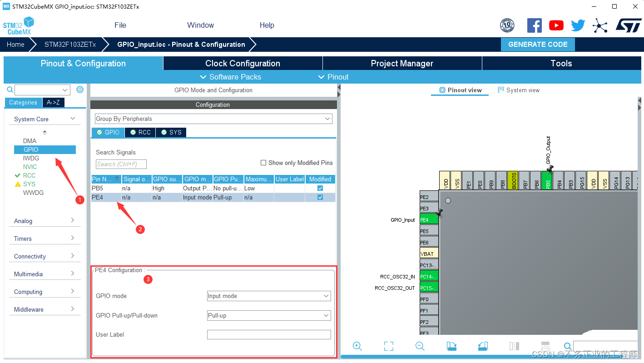Click the GENERATE CODE button

tap(538, 45)
